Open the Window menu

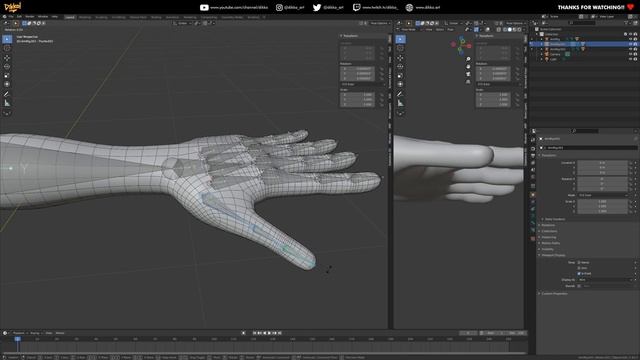click(x=43, y=17)
